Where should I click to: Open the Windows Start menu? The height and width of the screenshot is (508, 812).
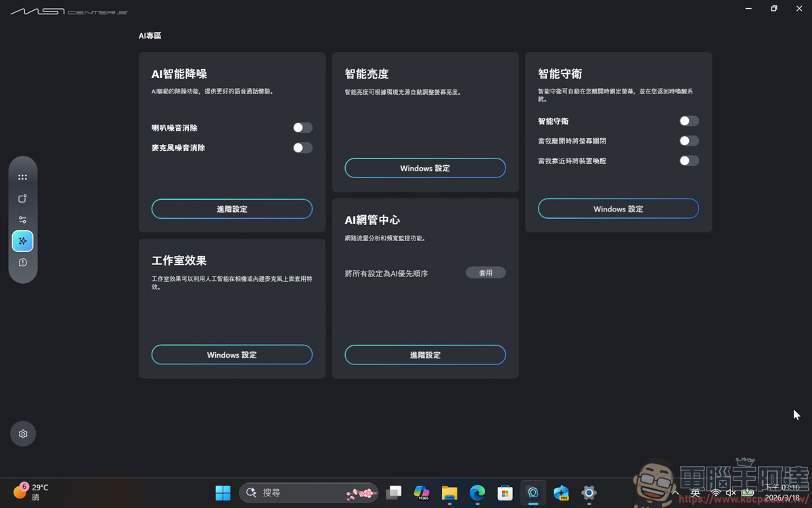tap(223, 492)
